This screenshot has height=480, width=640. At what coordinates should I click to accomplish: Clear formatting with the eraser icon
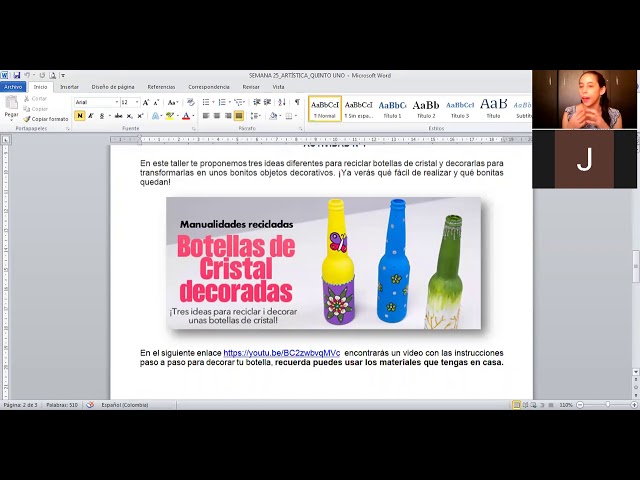point(191,102)
